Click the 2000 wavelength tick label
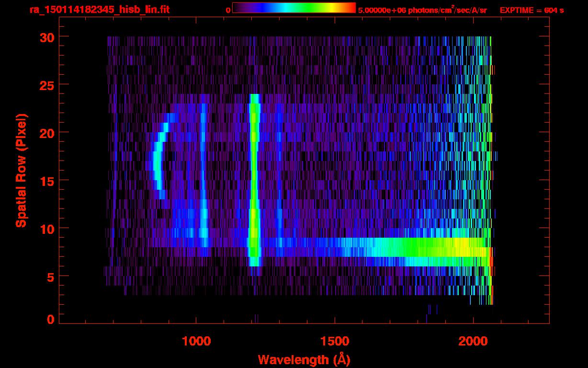Image resolution: width=588 pixels, height=368 pixels. pos(473,341)
